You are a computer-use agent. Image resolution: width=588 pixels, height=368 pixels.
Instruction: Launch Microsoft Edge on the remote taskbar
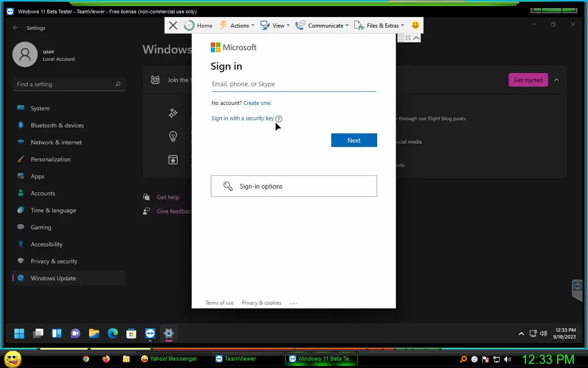tap(113, 333)
